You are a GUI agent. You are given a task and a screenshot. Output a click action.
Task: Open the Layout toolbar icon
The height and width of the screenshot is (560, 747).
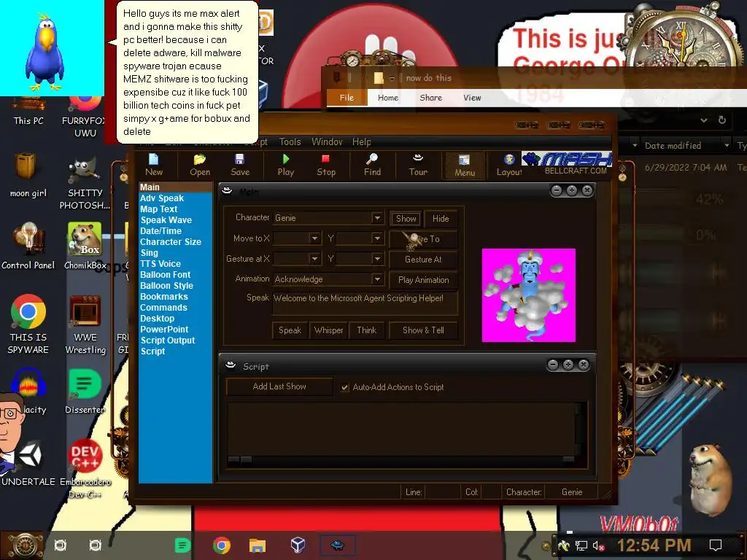point(508,166)
